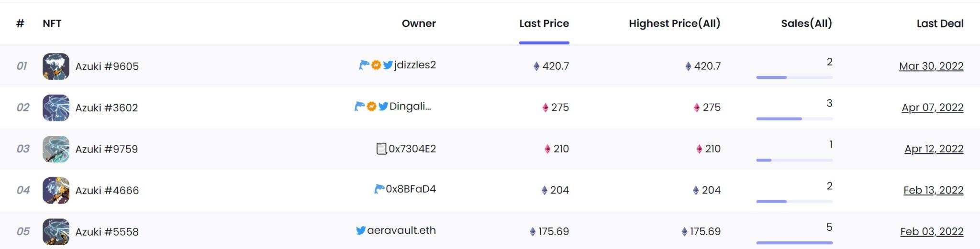Open the Apr 07, 2022 deal link
The height and width of the screenshot is (249, 980).
(932, 108)
